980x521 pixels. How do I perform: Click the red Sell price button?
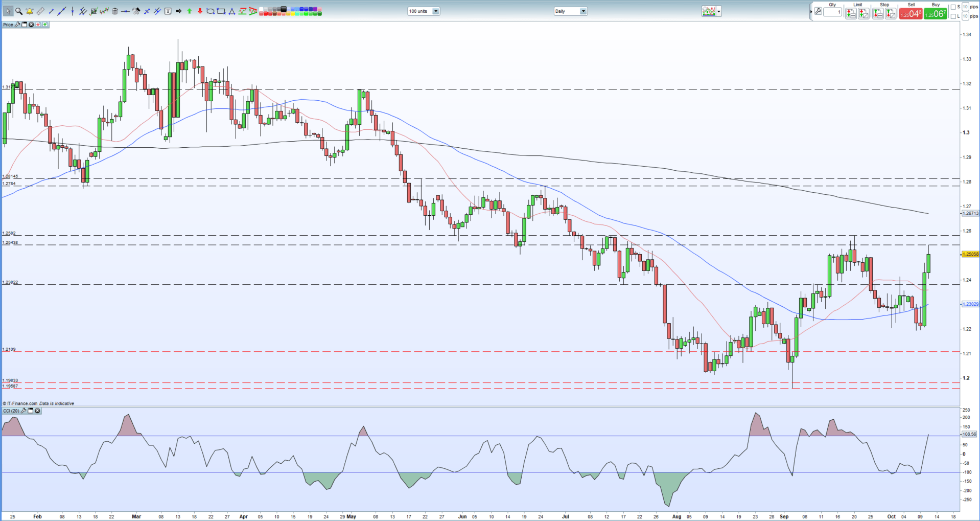(911, 14)
